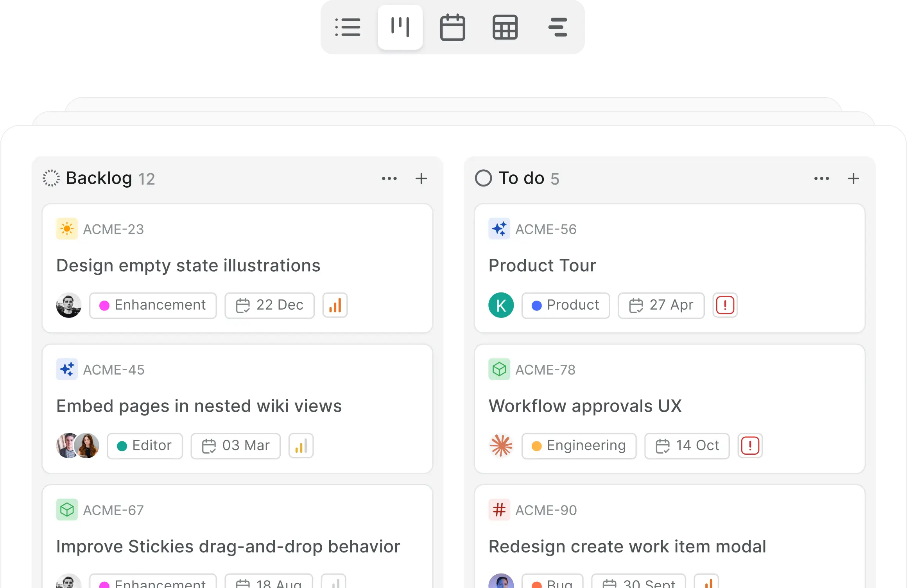The image size is (907, 588).
Task: Change the 27 Apr due date
Action: point(661,305)
